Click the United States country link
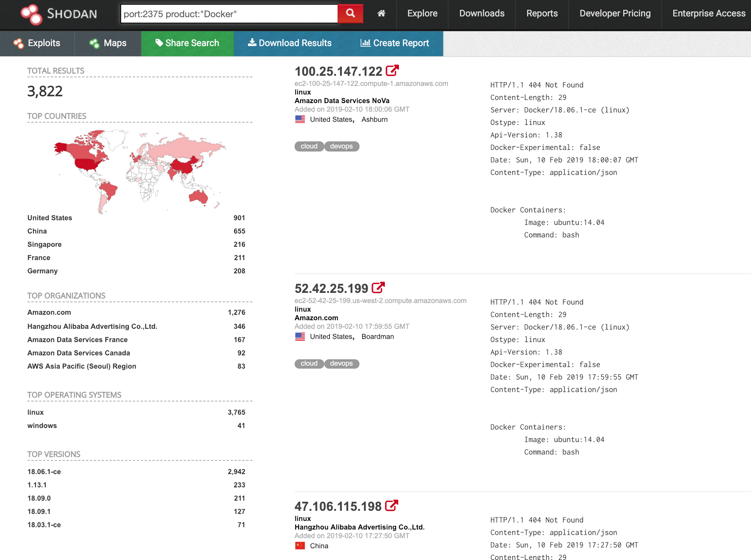 50,217
